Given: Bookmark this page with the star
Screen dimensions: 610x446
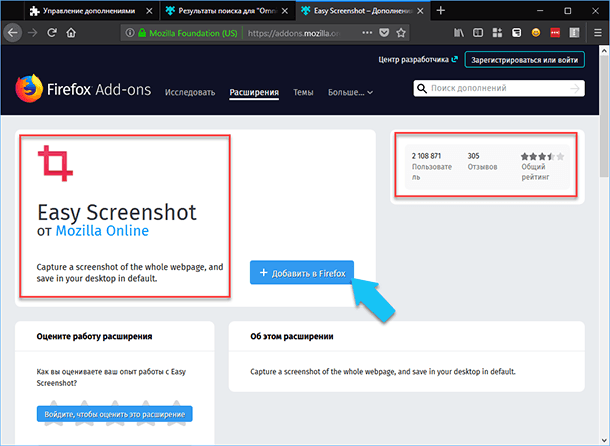Looking at the screenshot, I should (401, 33).
